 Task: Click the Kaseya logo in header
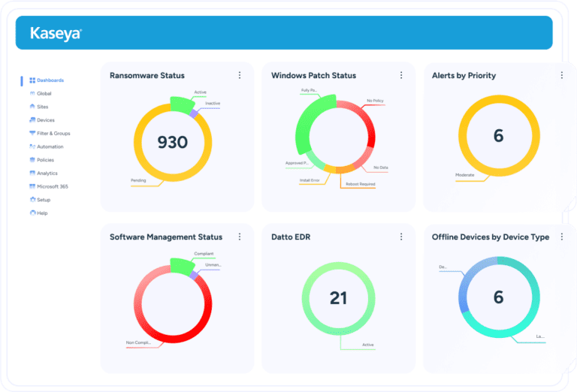click(x=56, y=33)
